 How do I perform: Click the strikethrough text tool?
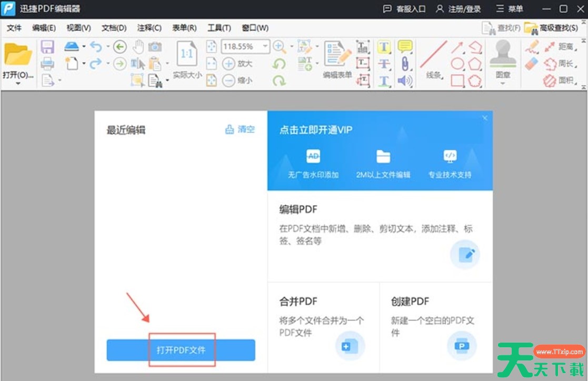point(384,64)
